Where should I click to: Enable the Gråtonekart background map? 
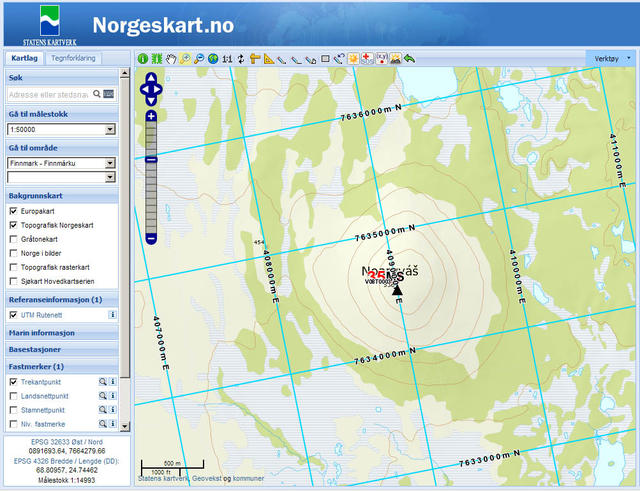tap(13, 240)
